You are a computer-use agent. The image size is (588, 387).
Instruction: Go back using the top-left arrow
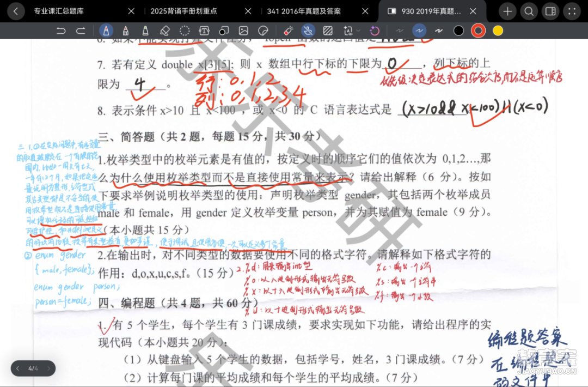[x=15, y=11]
